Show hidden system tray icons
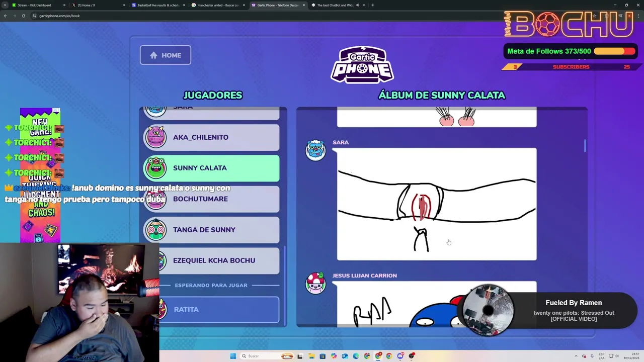 [576, 356]
